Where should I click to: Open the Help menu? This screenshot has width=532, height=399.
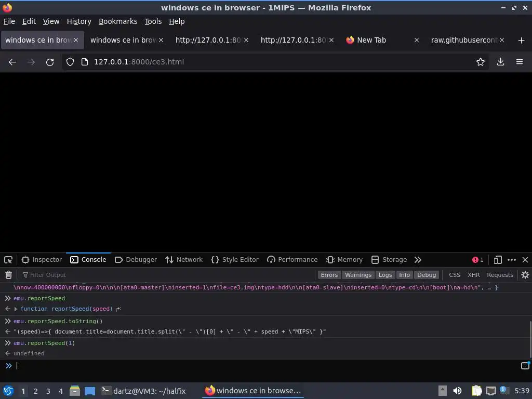tap(177, 21)
